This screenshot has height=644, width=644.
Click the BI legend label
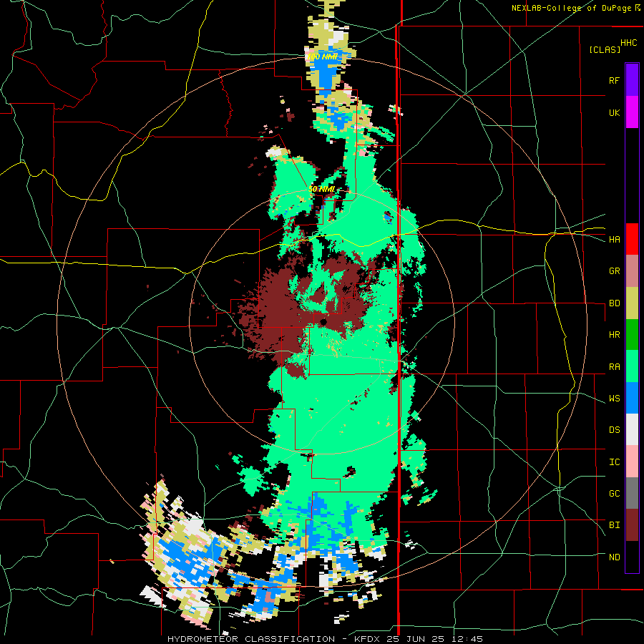[x=614, y=525]
